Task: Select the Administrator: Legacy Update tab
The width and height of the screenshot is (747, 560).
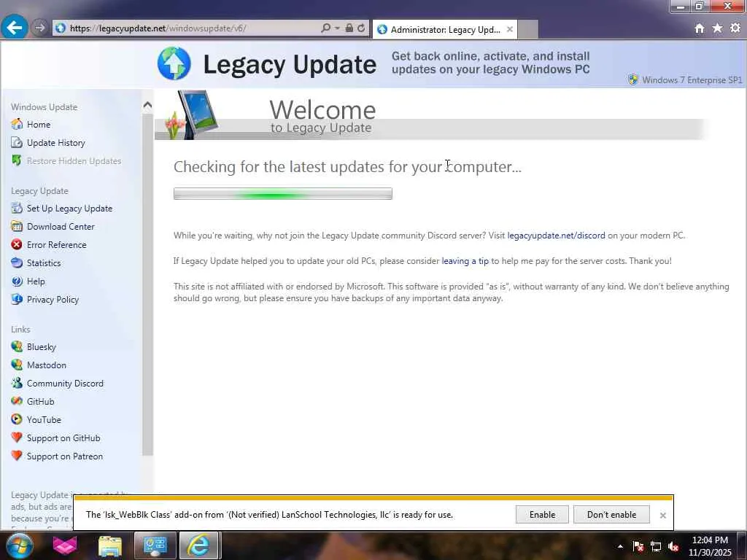Action: tap(444, 29)
